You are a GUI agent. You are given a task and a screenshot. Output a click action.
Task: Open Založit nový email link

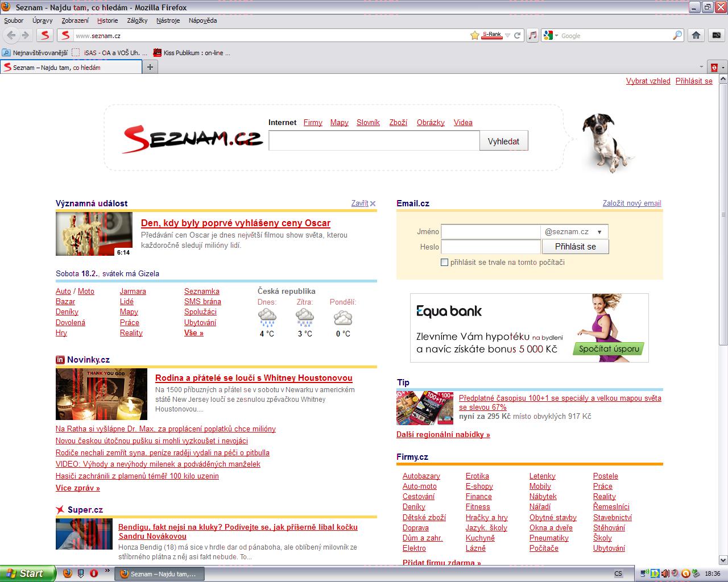pyautogui.click(x=632, y=203)
